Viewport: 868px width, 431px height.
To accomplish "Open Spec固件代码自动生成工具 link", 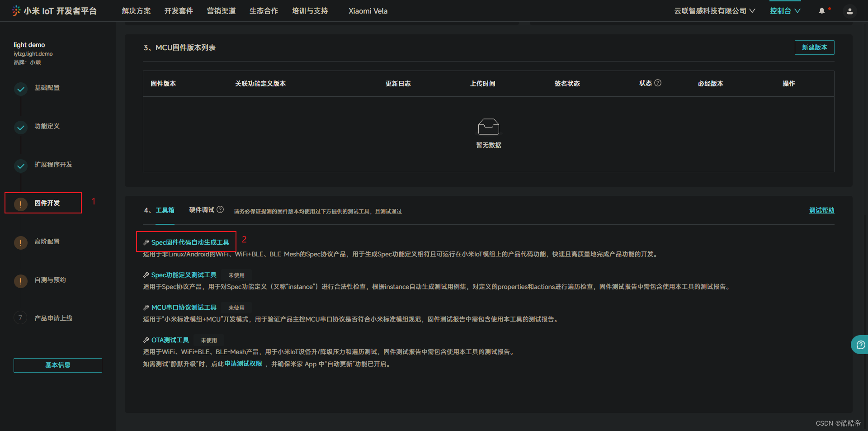I will [x=190, y=242].
